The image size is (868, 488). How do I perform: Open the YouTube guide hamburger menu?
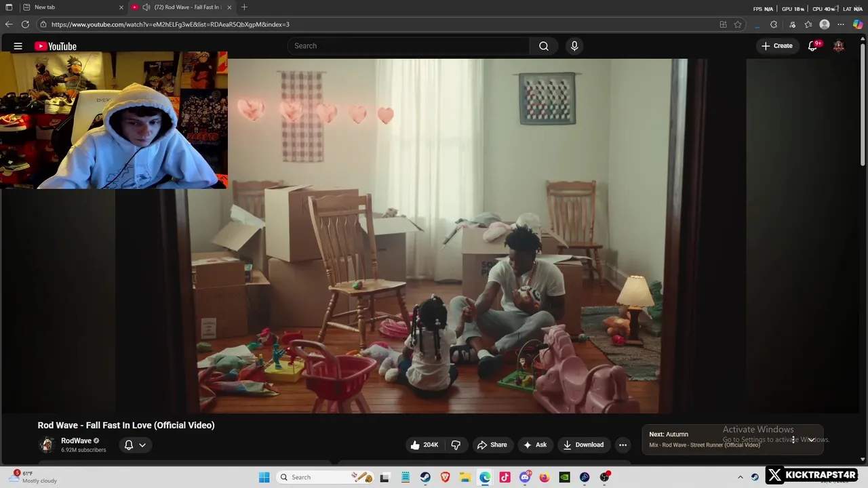[x=18, y=46]
